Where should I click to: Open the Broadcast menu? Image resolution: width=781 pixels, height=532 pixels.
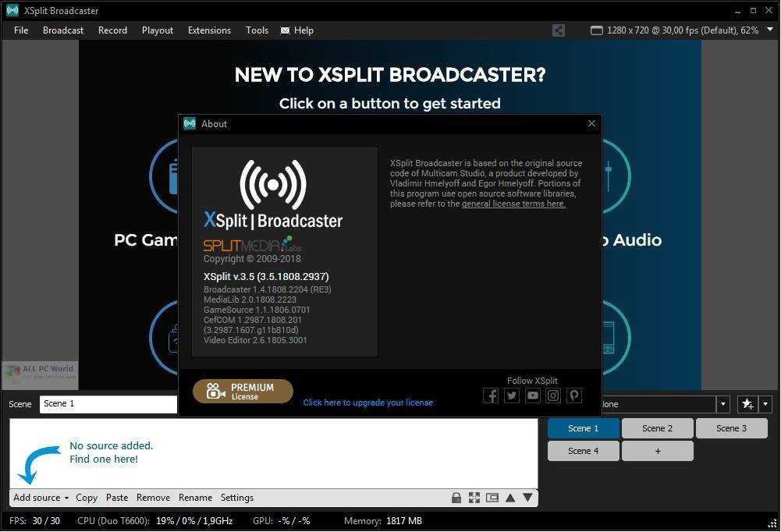pyautogui.click(x=62, y=30)
